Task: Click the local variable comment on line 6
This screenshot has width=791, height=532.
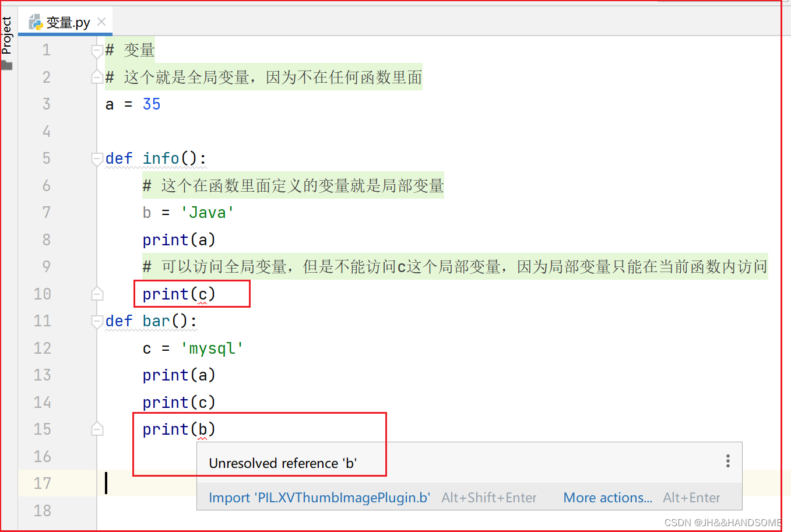Action: point(293,186)
